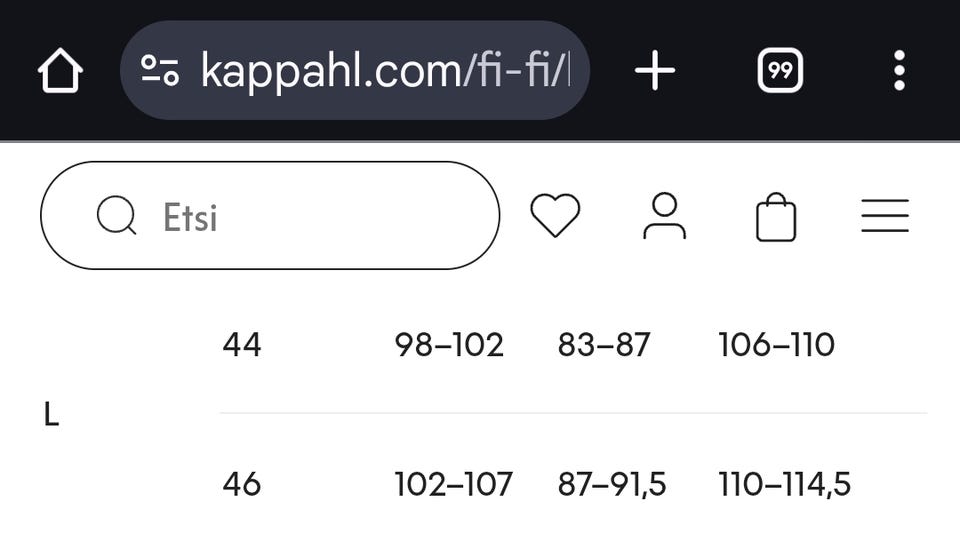Image resolution: width=960 pixels, height=549 pixels.
Task: Tap the browser home icon
Action: pyautogui.click(x=60, y=71)
